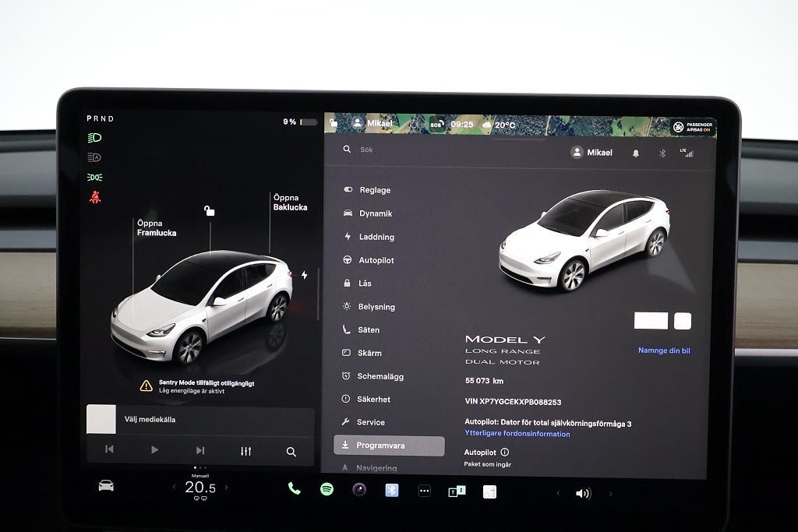Image resolution: width=798 pixels, height=532 pixels.
Task: Play media with the play button
Action: (154, 450)
